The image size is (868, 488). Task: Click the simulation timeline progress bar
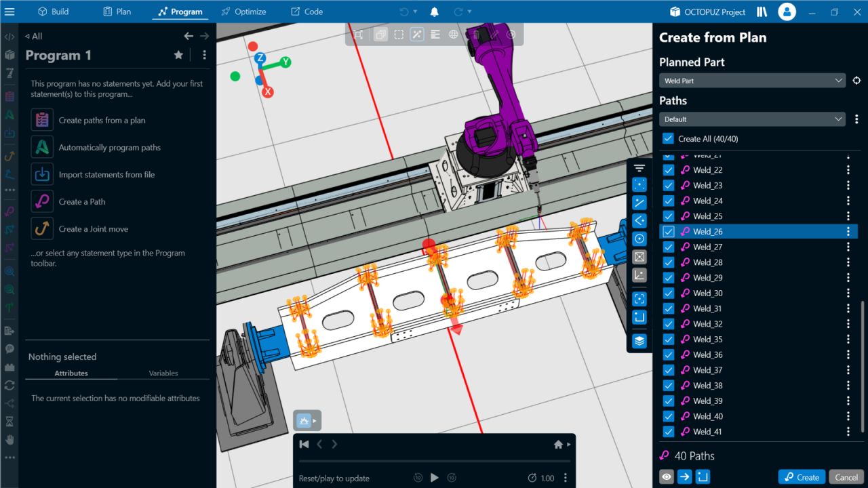click(x=434, y=462)
